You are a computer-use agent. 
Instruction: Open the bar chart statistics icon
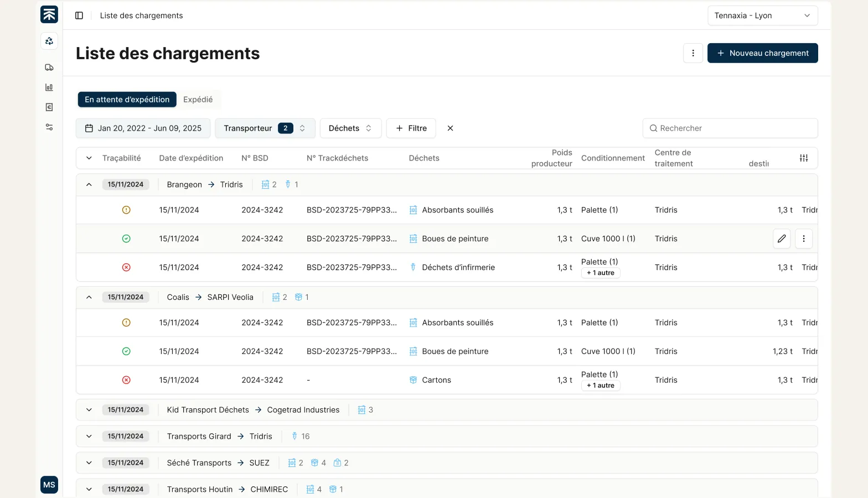[49, 87]
